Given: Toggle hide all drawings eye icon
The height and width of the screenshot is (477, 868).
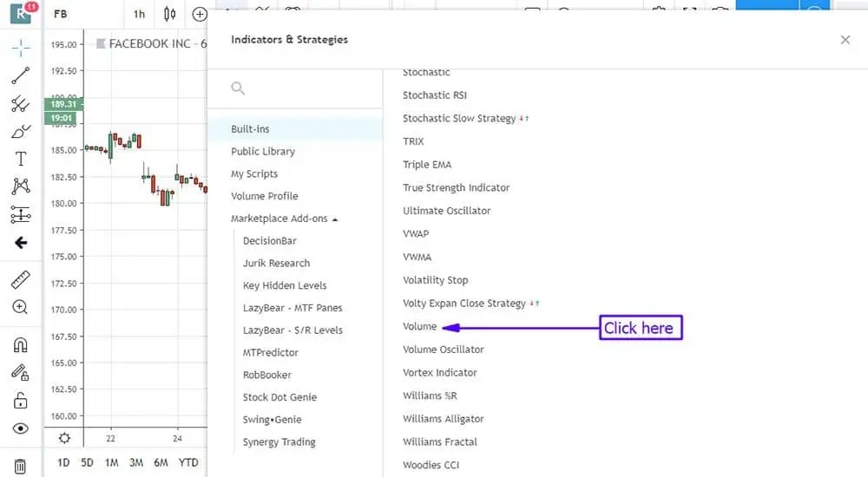Looking at the screenshot, I should tap(21, 428).
